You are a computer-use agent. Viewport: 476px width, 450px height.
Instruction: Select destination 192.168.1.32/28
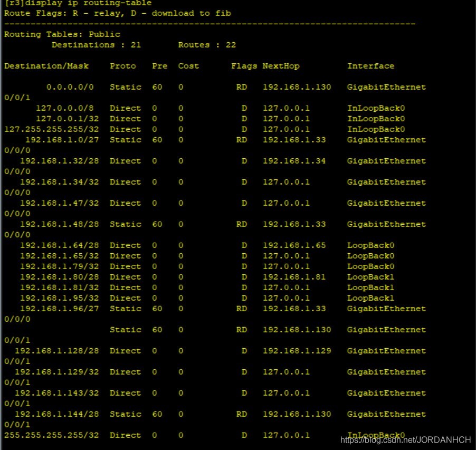60,161
